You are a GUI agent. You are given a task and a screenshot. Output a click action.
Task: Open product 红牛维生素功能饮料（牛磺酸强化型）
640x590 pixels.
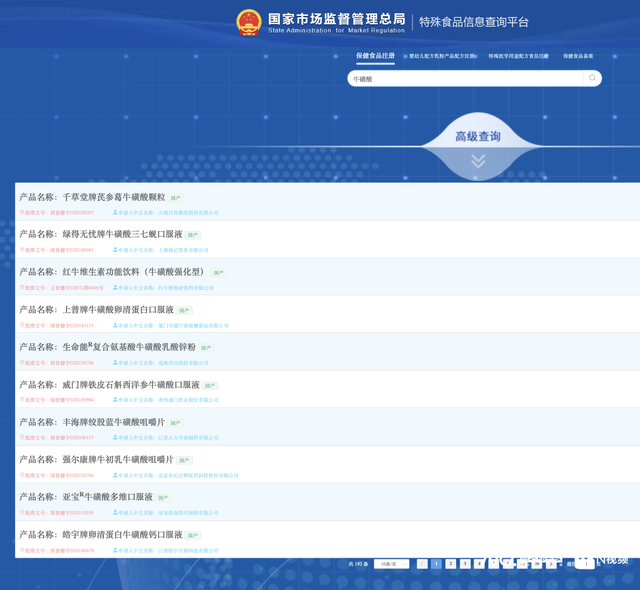point(133,272)
